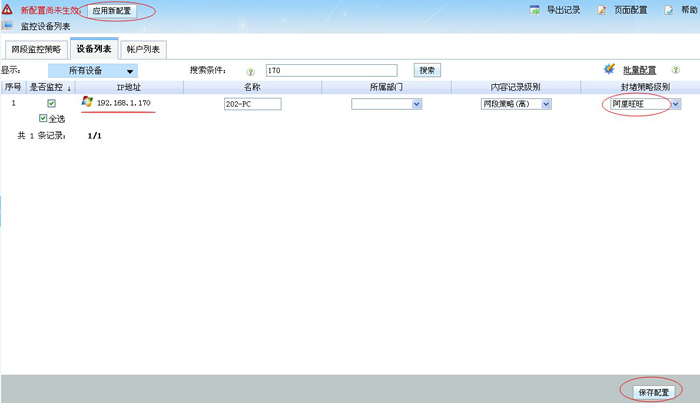Click the batch configuration icon
The height and width of the screenshot is (403, 700).
610,70
